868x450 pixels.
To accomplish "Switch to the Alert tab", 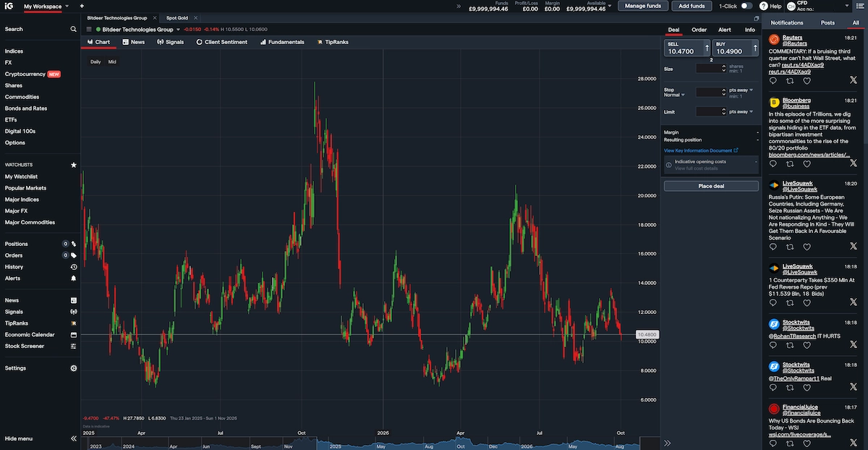I will [725, 30].
